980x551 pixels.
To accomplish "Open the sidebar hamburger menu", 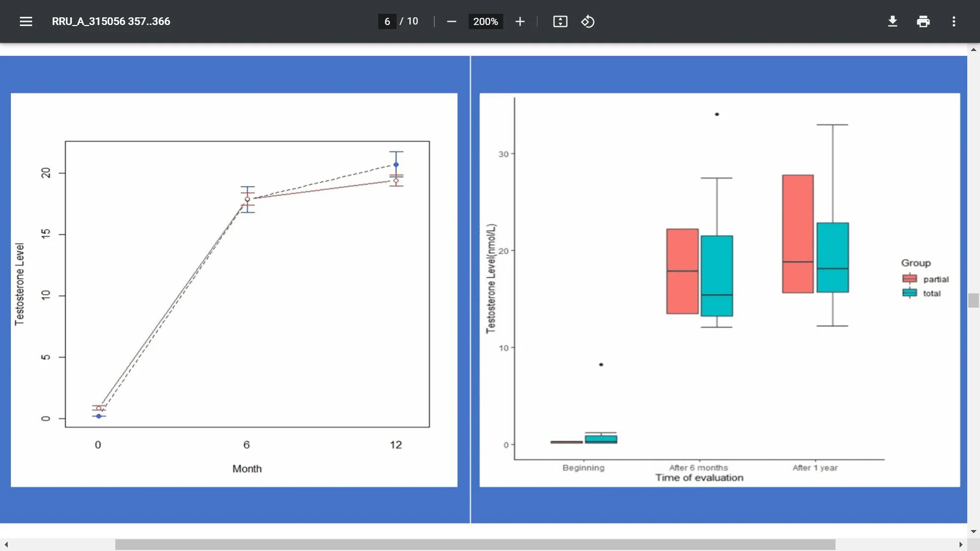I will click(x=26, y=21).
